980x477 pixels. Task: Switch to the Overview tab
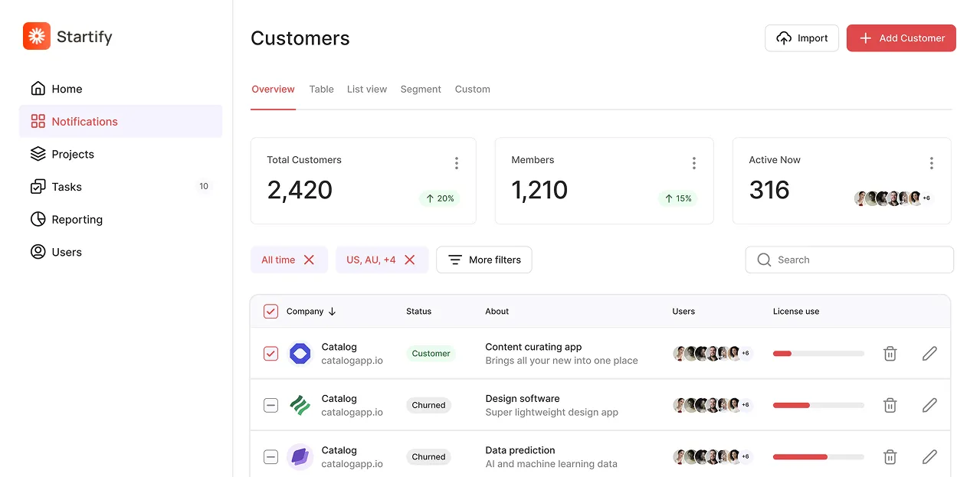273,89
